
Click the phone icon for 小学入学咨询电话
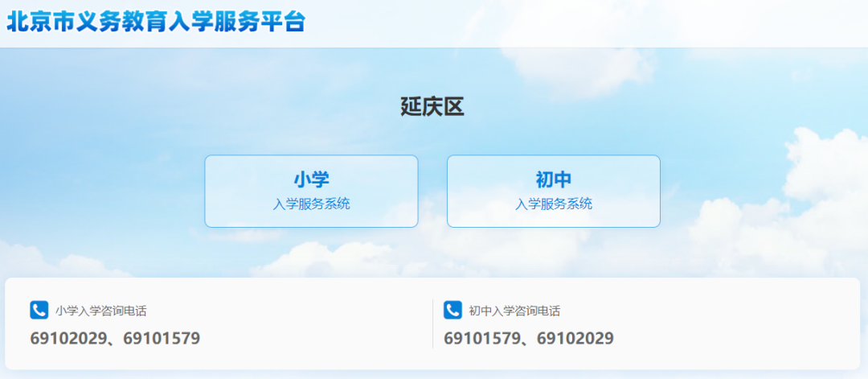(39, 311)
